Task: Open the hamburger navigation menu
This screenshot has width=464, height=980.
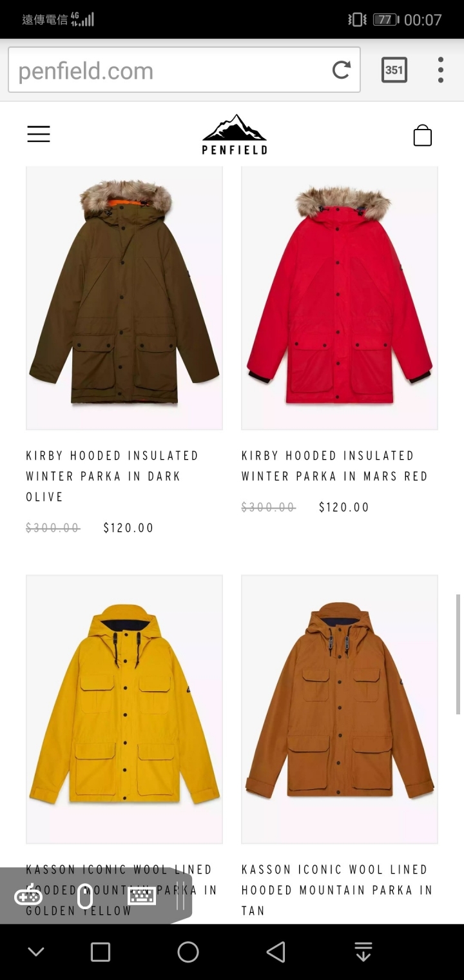Action: [39, 134]
